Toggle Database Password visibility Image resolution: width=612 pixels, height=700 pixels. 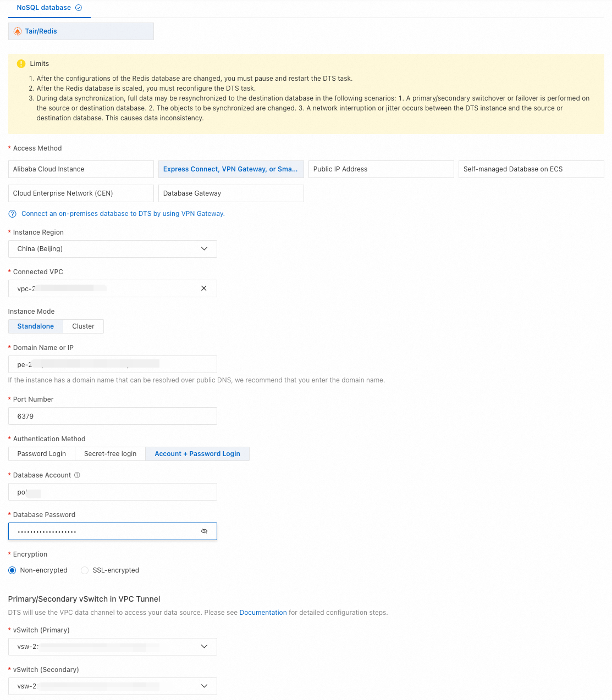tap(204, 531)
